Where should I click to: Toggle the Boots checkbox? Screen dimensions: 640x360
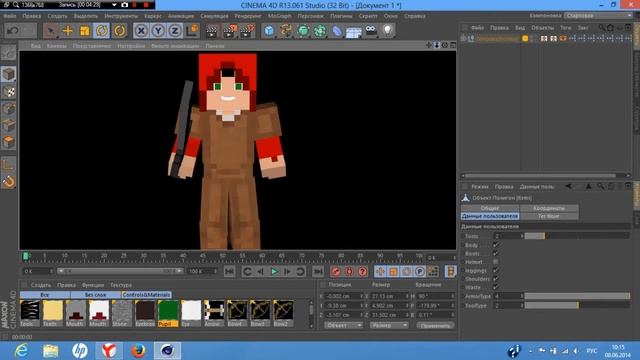coord(496,253)
